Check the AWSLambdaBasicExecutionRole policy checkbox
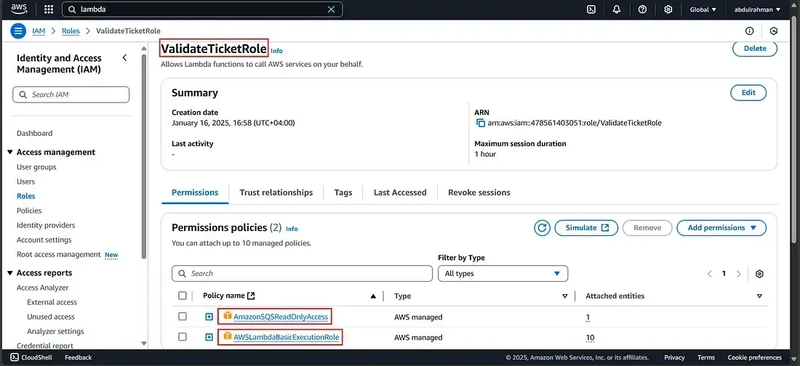Viewport: 800px width, 366px height. point(182,337)
